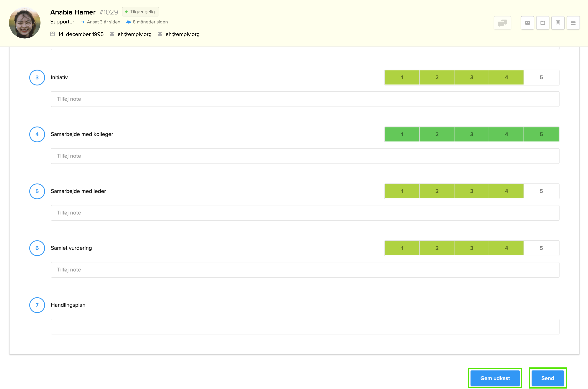Focus the Initiativ note field

305,99
